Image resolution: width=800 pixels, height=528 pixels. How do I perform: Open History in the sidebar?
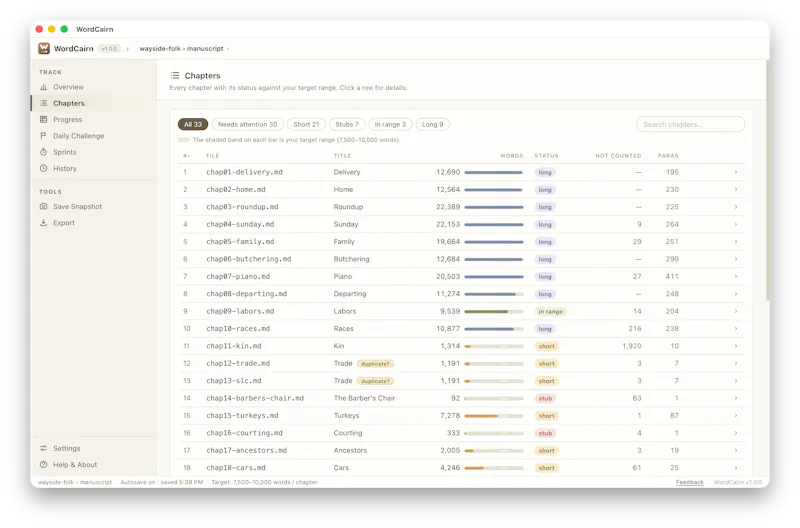click(93, 168)
